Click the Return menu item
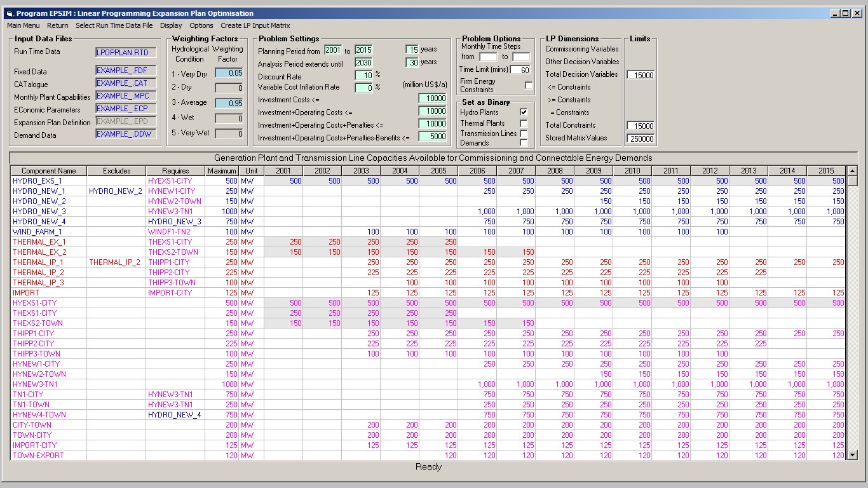The image size is (868, 488). pos(57,25)
